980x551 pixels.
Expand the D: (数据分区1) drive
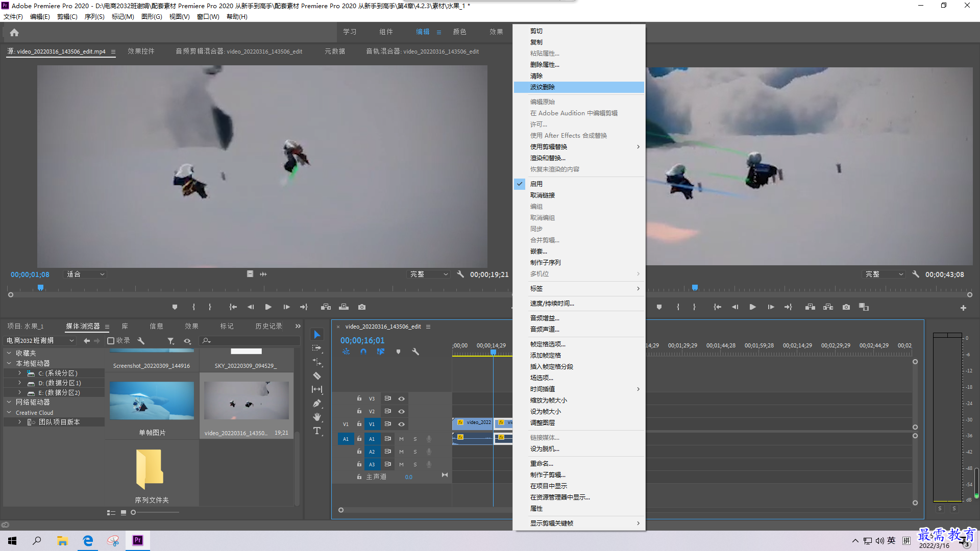20,383
